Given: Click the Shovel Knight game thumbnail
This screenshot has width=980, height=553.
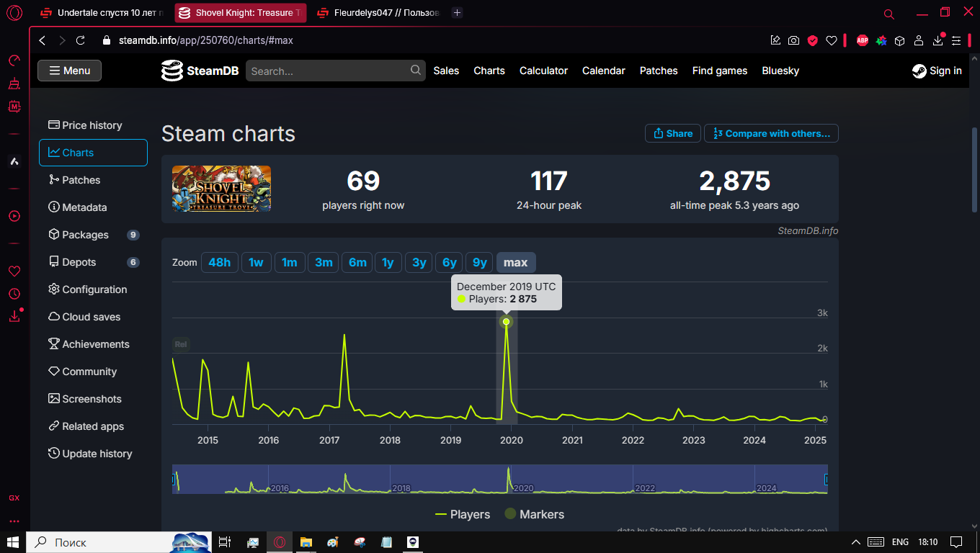Looking at the screenshot, I should click(221, 189).
